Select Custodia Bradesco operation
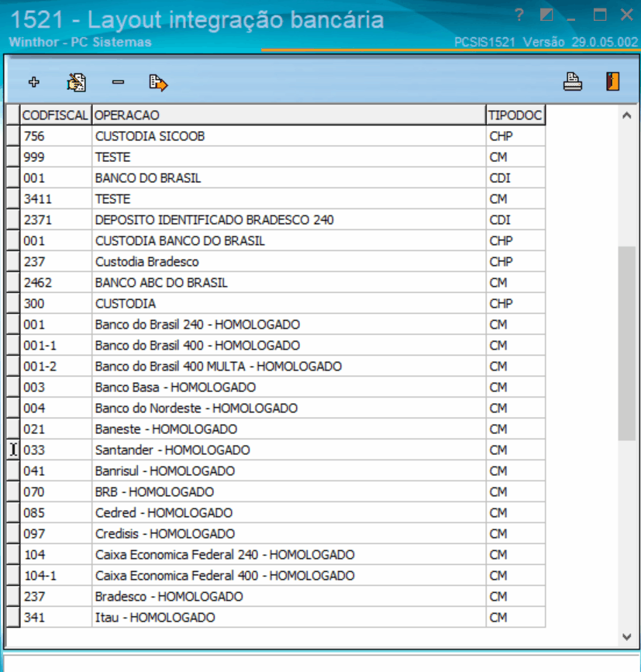The image size is (641, 672). pyautogui.click(x=289, y=261)
